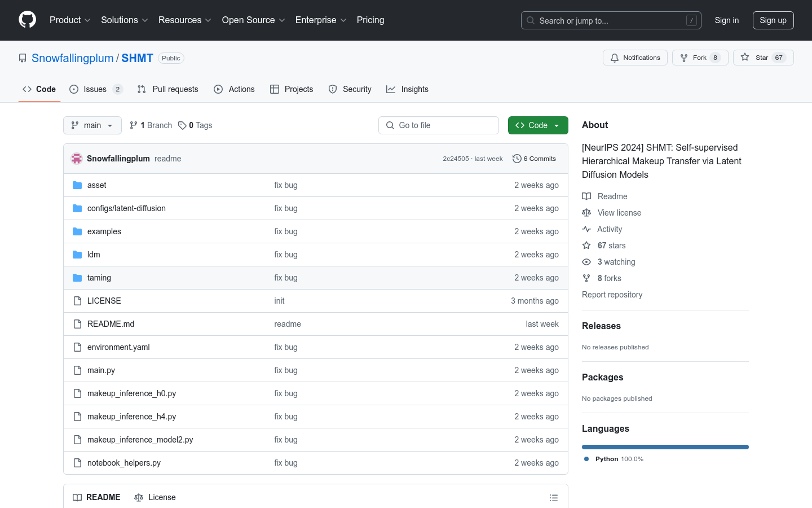Viewport: 812px width, 508px height.
Task: Click the Python blue dot legend
Action: coord(586,459)
